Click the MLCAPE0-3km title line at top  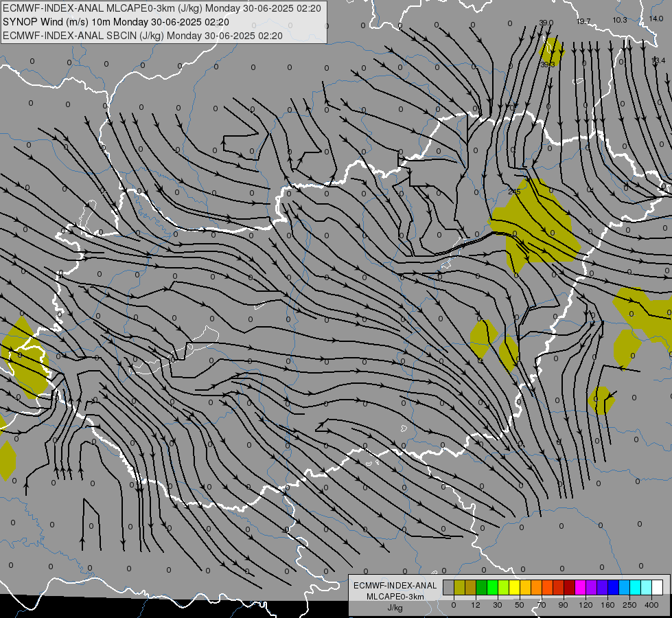pyautogui.click(x=161, y=8)
